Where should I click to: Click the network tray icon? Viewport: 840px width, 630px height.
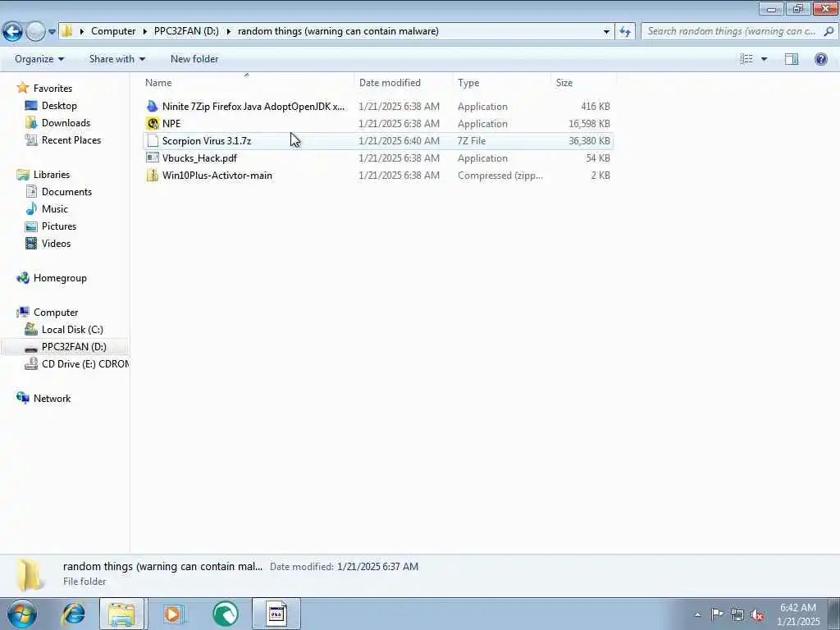coord(737,615)
